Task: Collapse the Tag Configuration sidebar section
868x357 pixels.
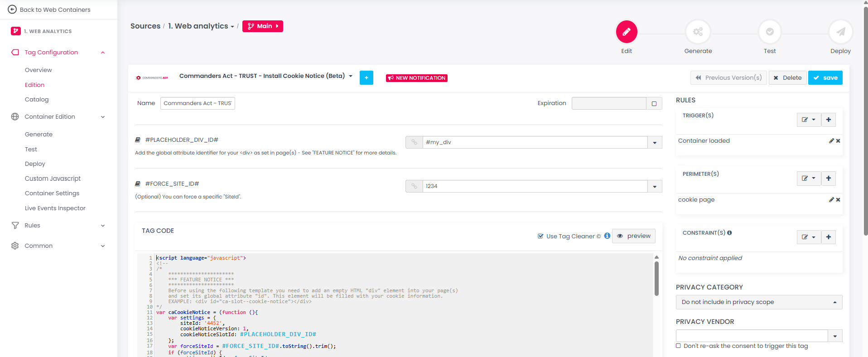Action: (x=103, y=53)
